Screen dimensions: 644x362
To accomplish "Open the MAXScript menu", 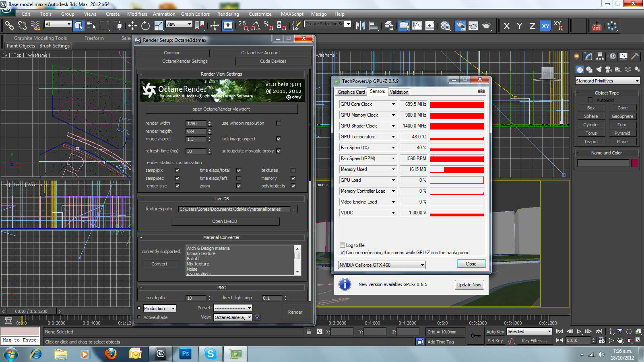I will [x=292, y=14].
